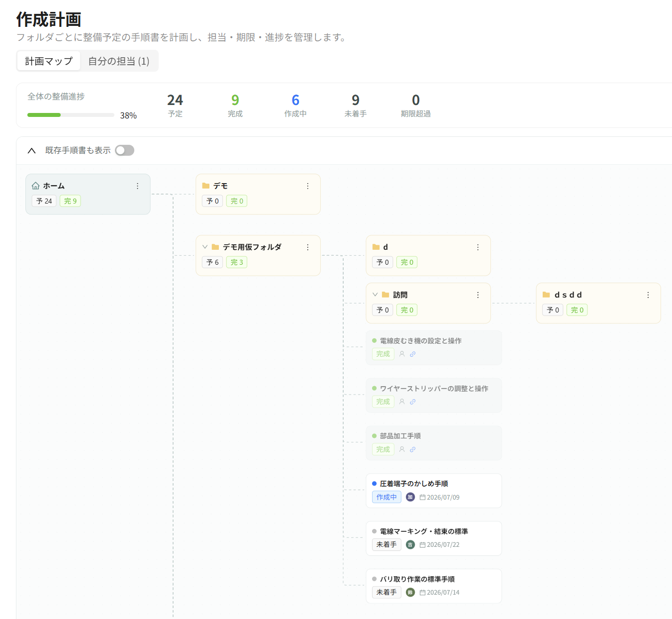Click the home icon on the ホーム card
Viewport: 672px width, 619px height.
pos(35,186)
